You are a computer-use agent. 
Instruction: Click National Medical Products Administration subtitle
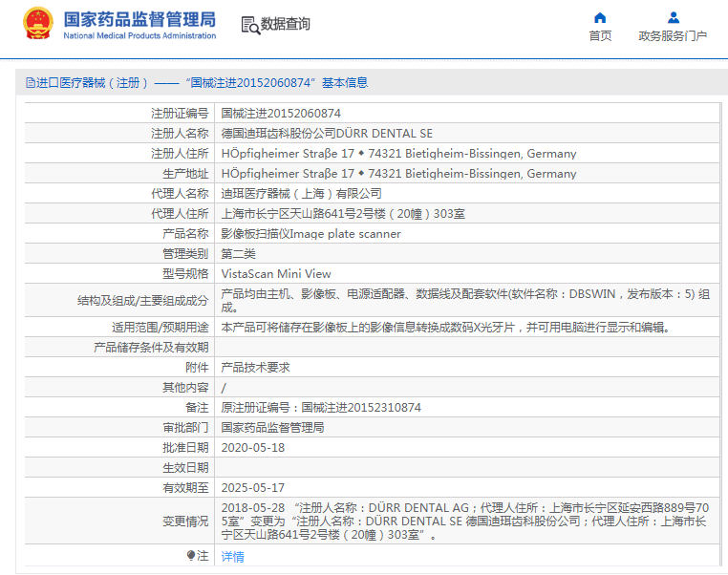[139, 35]
